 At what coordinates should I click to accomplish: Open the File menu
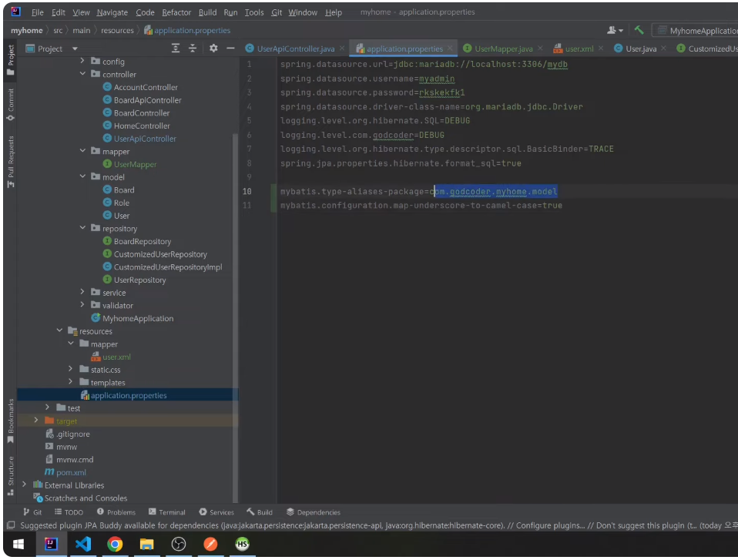click(x=37, y=12)
